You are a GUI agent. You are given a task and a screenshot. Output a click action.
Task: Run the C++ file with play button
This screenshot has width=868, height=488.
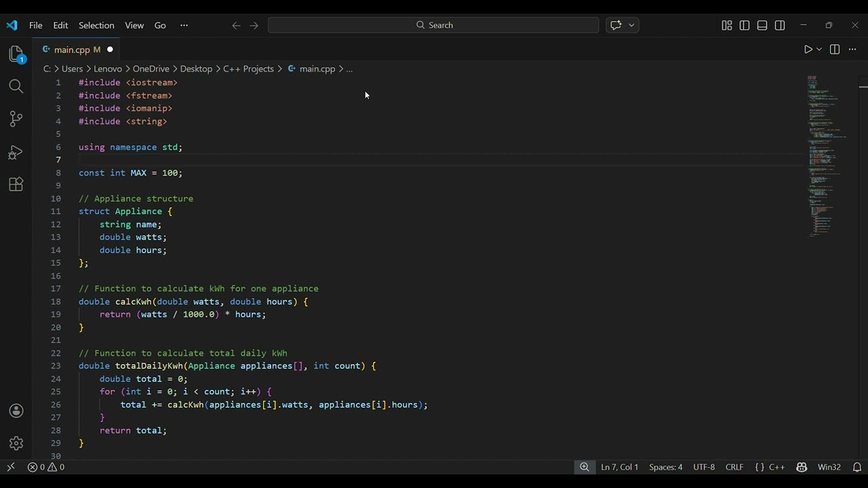coord(808,49)
